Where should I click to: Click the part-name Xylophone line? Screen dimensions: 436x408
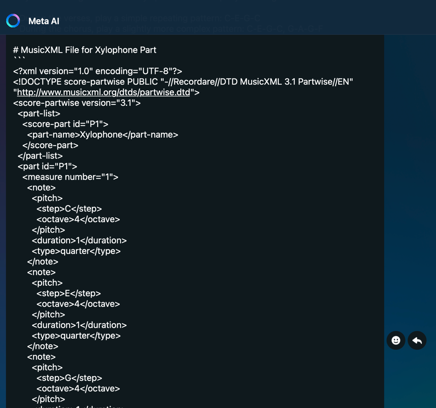(x=103, y=135)
